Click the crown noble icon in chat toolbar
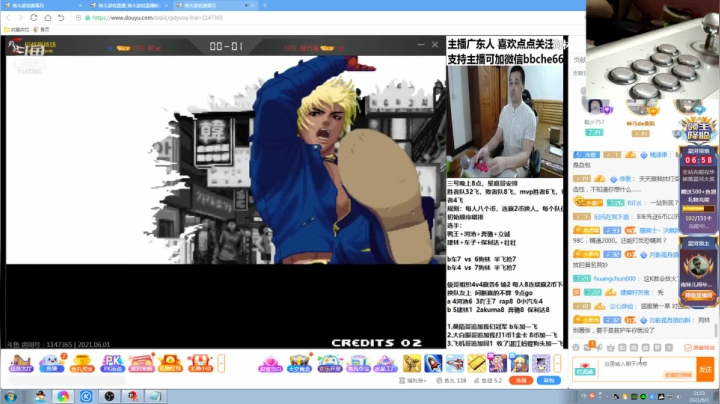This screenshot has width=720, height=404. click(x=611, y=348)
